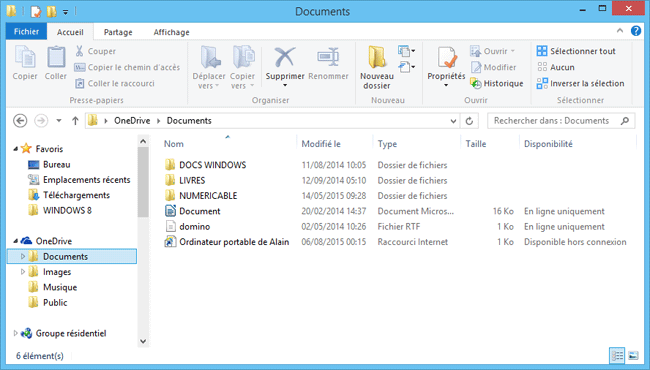Open the Fichier menu
Viewport: 650px width, 370px height.
coord(26,31)
